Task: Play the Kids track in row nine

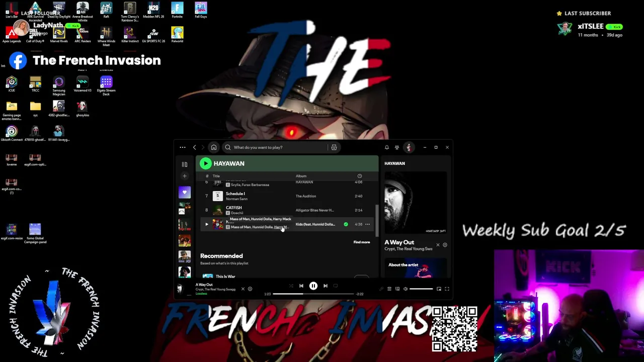Action: click(x=207, y=224)
